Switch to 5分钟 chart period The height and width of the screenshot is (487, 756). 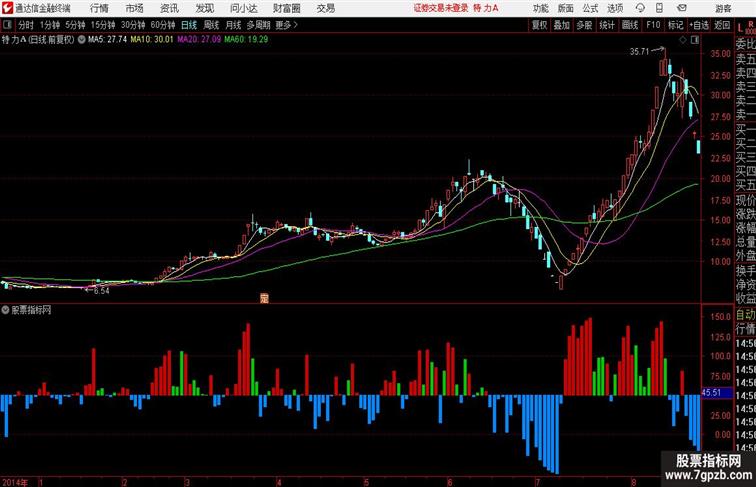click(x=75, y=25)
